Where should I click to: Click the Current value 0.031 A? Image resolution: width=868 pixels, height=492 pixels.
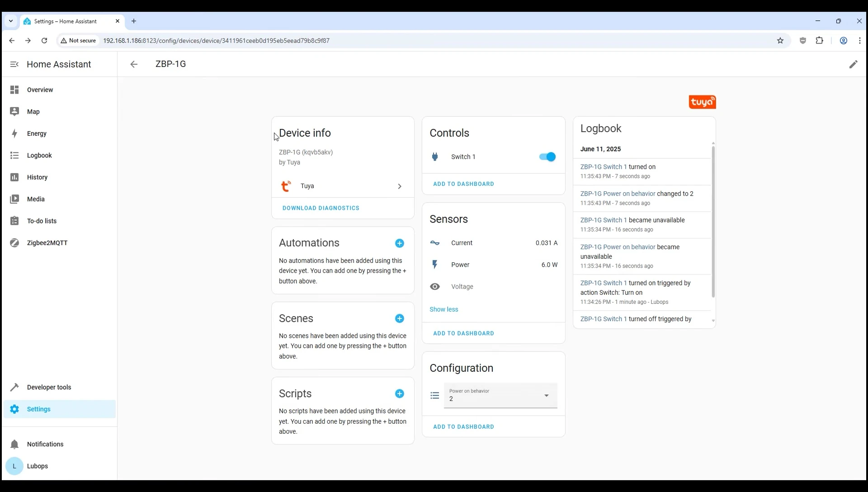[x=547, y=243]
